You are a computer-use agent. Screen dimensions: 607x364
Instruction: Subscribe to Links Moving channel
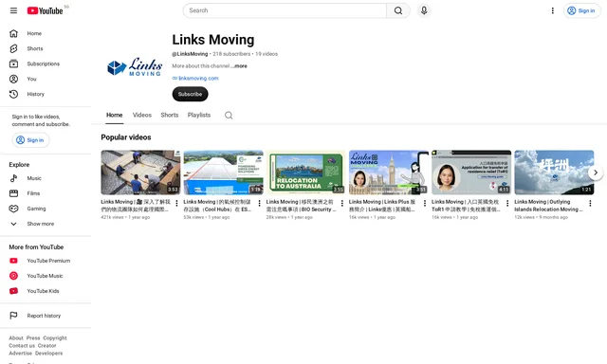[190, 94]
